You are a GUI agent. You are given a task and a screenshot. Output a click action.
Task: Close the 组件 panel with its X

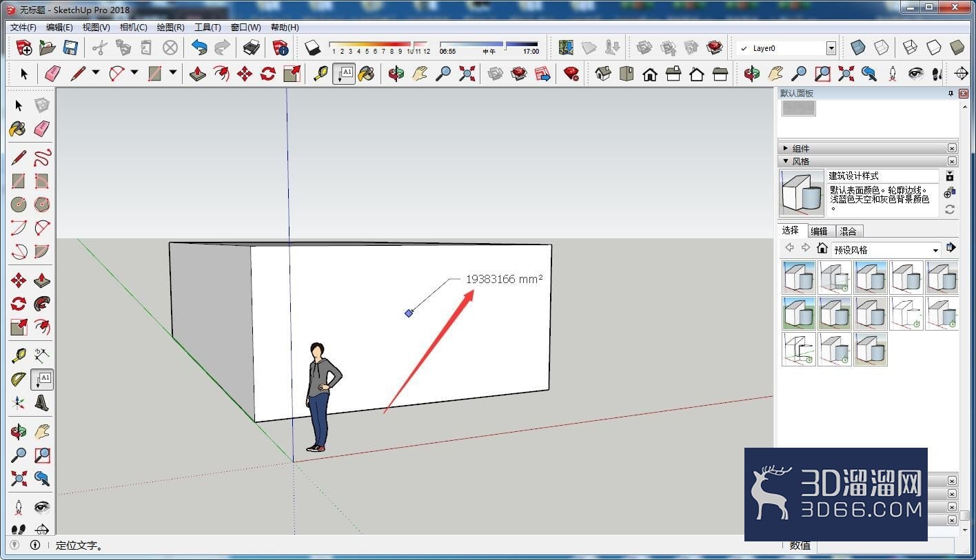952,148
